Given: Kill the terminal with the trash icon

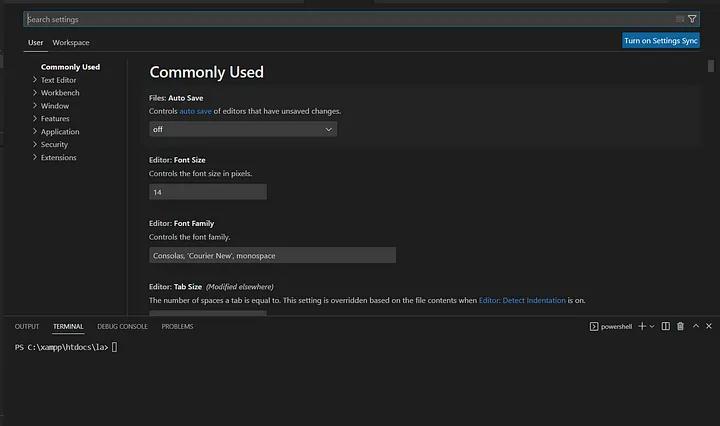Looking at the screenshot, I should 681,326.
